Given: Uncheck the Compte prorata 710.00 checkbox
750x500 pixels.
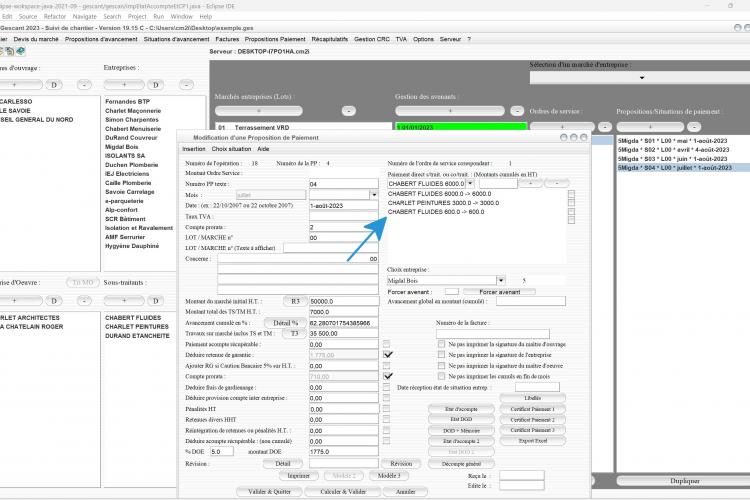Looking at the screenshot, I should click(x=387, y=376).
